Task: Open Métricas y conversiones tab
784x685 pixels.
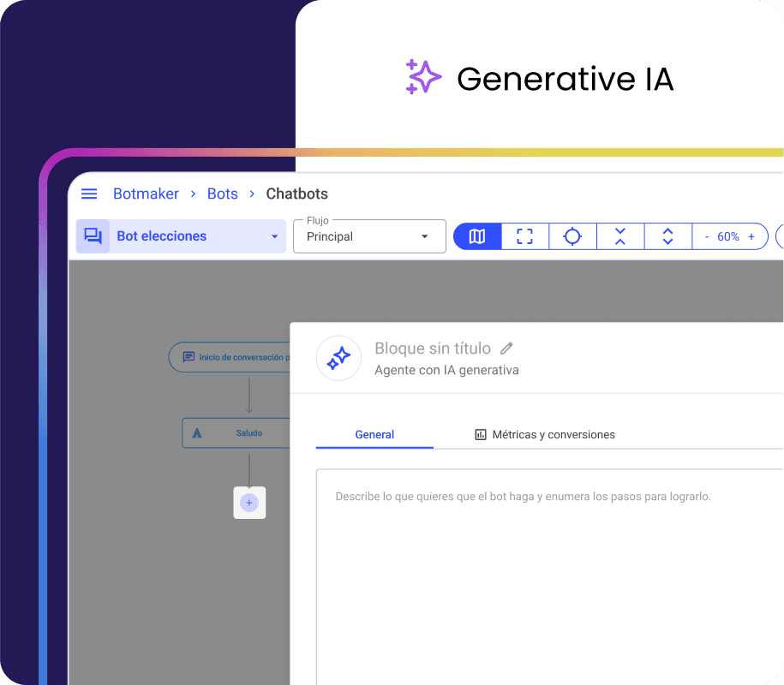Action: (544, 435)
